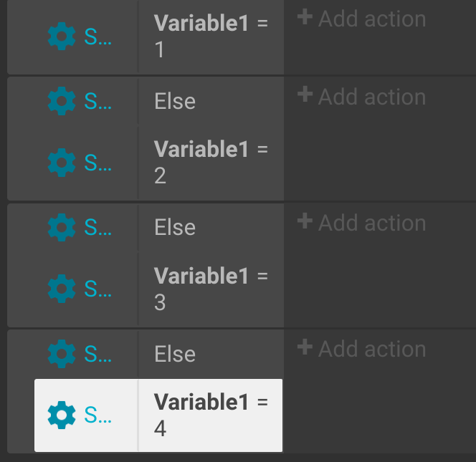Select the System gear icon for Variable1 = 3
The height and width of the screenshot is (462, 476).
point(62,289)
